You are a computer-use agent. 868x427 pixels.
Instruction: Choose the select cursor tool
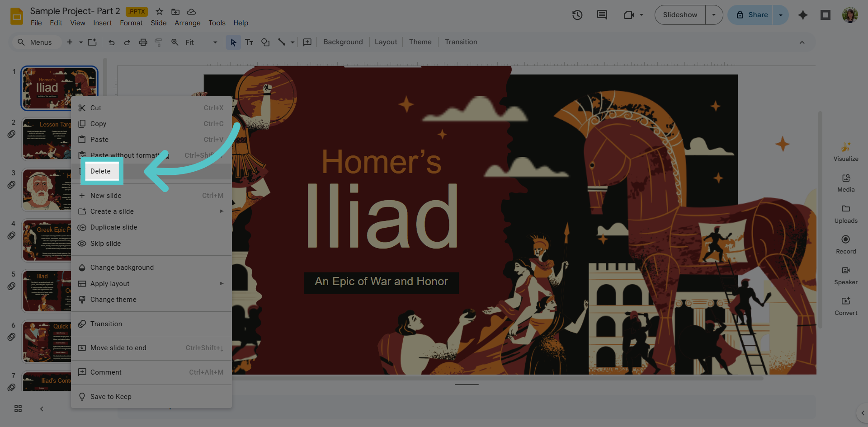click(x=233, y=42)
